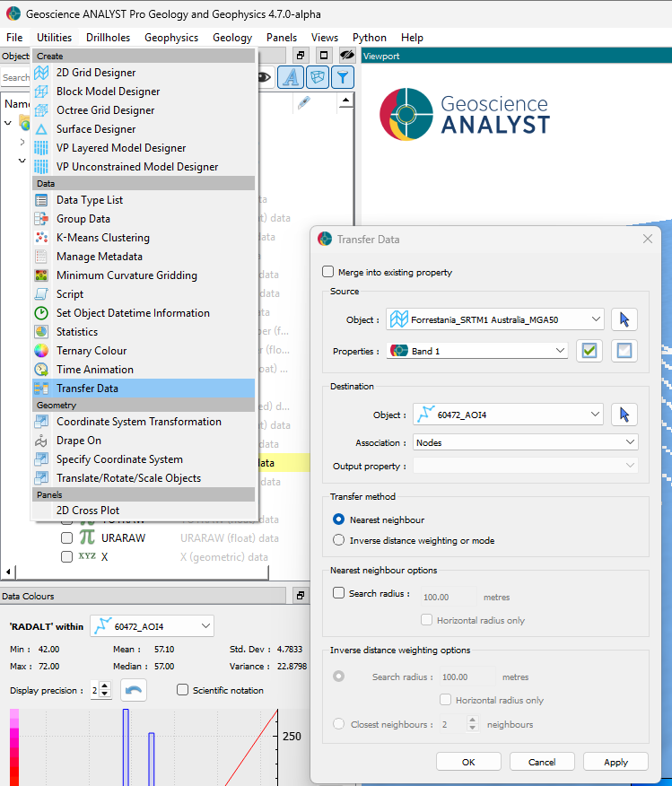Click the text label 'A' toolbar icon

click(290, 78)
